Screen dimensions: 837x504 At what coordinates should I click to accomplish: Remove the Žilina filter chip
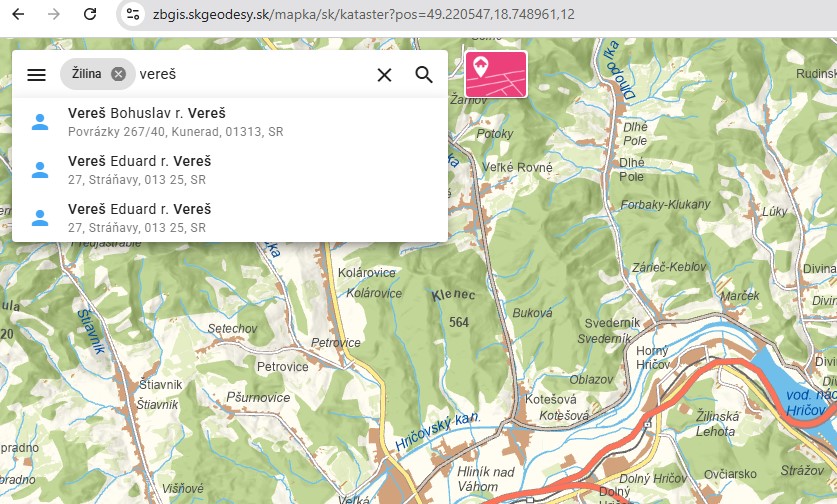coord(118,74)
